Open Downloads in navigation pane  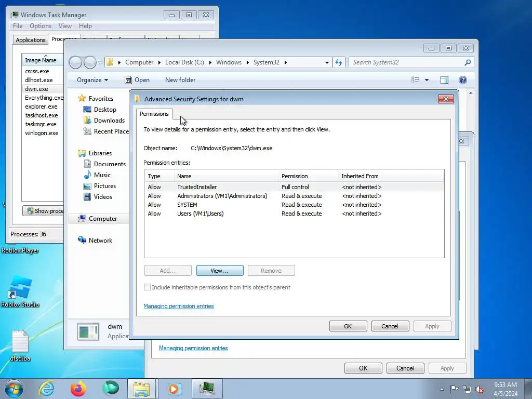109,121
